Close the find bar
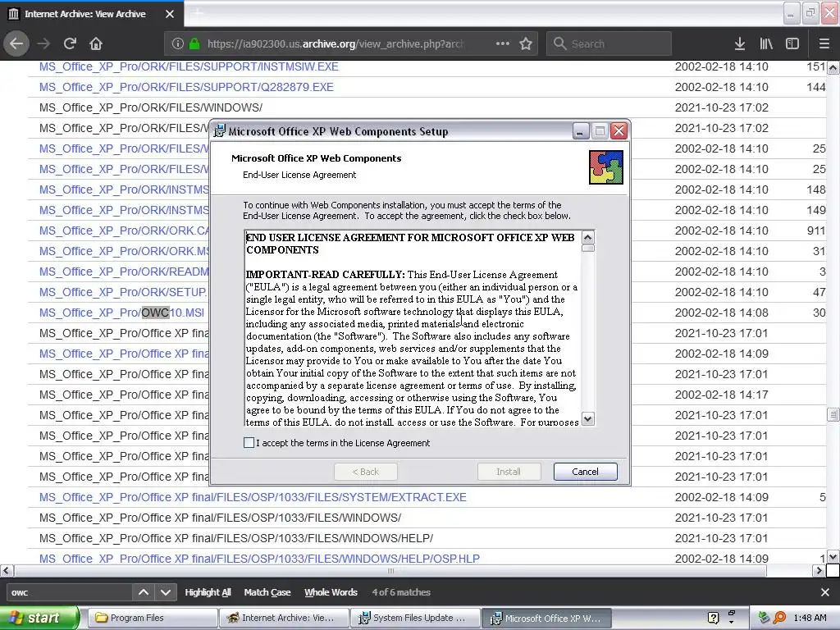The width and height of the screenshot is (840, 630). pyautogui.click(x=825, y=592)
